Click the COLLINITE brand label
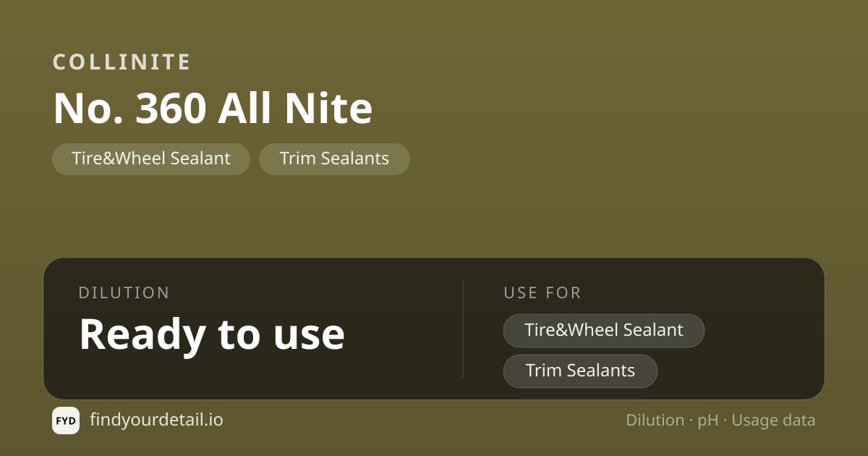The image size is (868, 456). pyautogui.click(x=122, y=62)
